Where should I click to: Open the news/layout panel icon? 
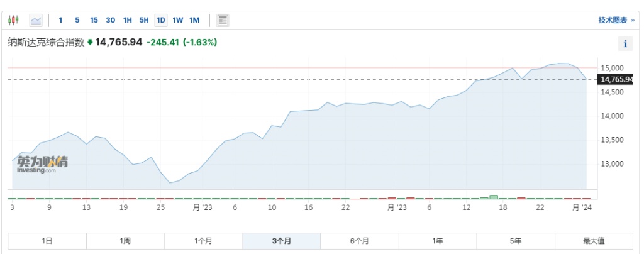222,20
